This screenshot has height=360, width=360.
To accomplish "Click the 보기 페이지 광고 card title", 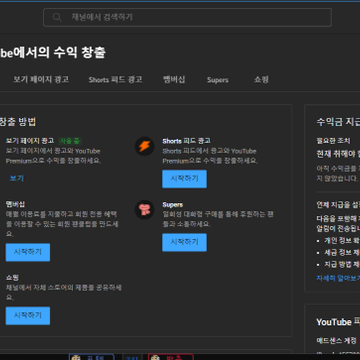I will coord(30,141).
